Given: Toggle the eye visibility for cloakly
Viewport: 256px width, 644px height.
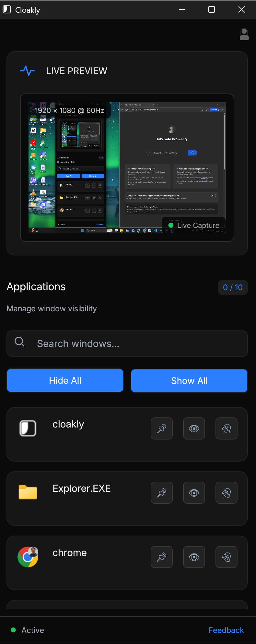Looking at the screenshot, I should coord(194,428).
